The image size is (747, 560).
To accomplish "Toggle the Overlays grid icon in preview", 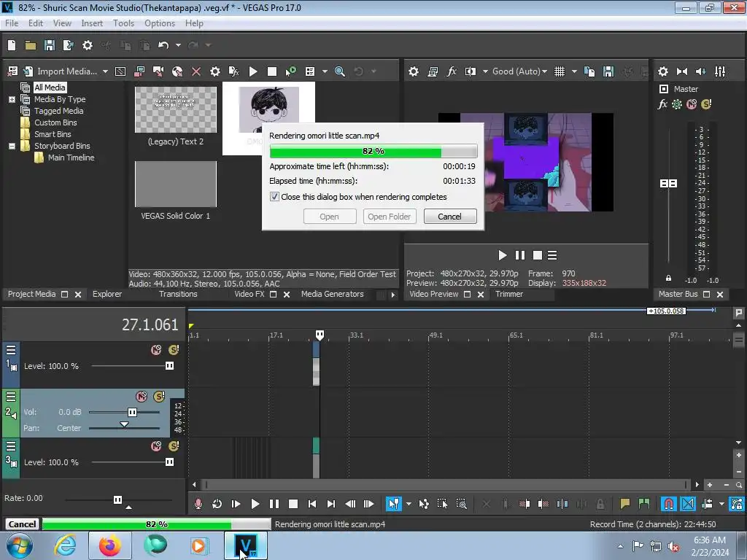I will pyautogui.click(x=560, y=71).
